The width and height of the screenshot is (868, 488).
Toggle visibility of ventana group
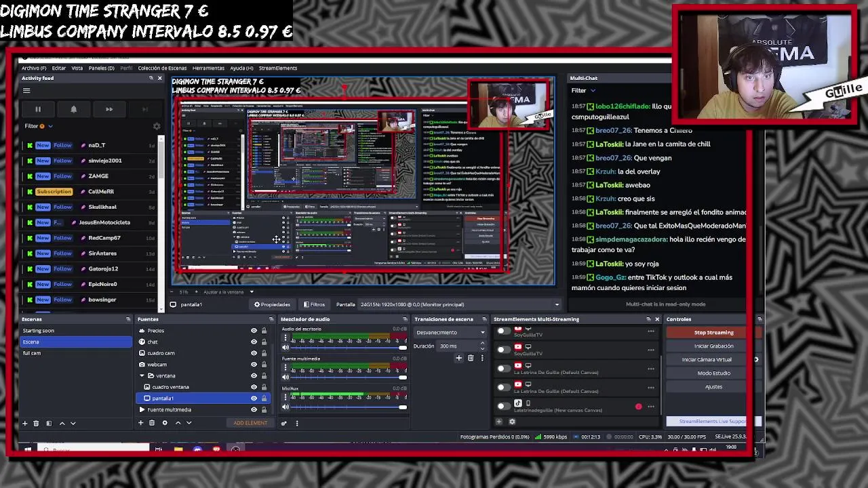click(x=254, y=375)
